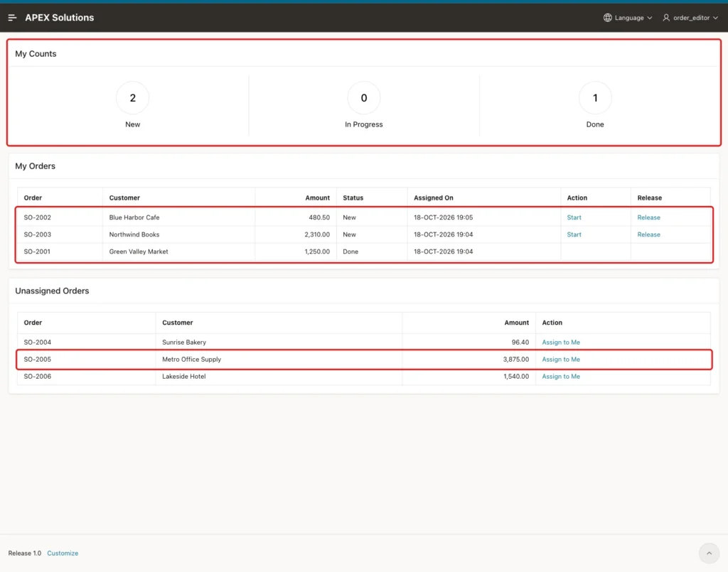Click the Done count badge showing 1

pyautogui.click(x=595, y=98)
